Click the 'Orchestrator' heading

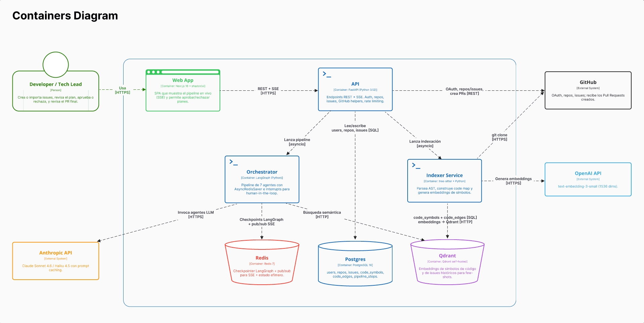pyautogui.click(x=262, y=172)
